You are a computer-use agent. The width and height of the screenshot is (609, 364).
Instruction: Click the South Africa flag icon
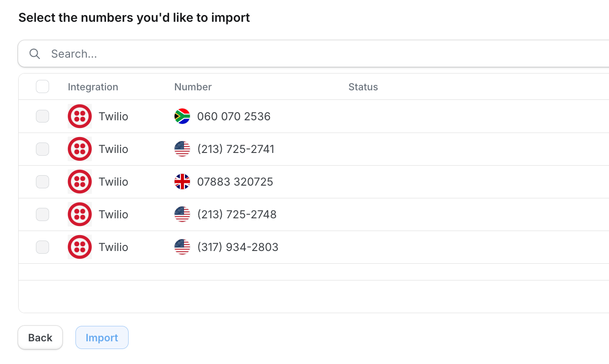(182, 116)
